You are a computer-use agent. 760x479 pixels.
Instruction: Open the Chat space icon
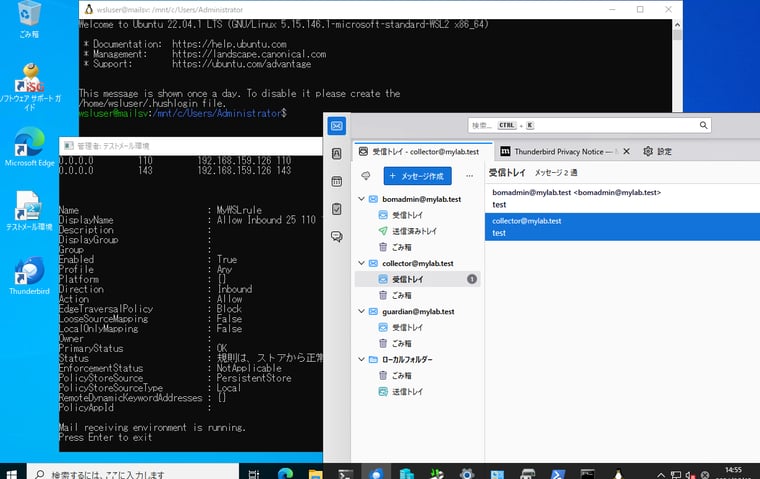point(336,237)
